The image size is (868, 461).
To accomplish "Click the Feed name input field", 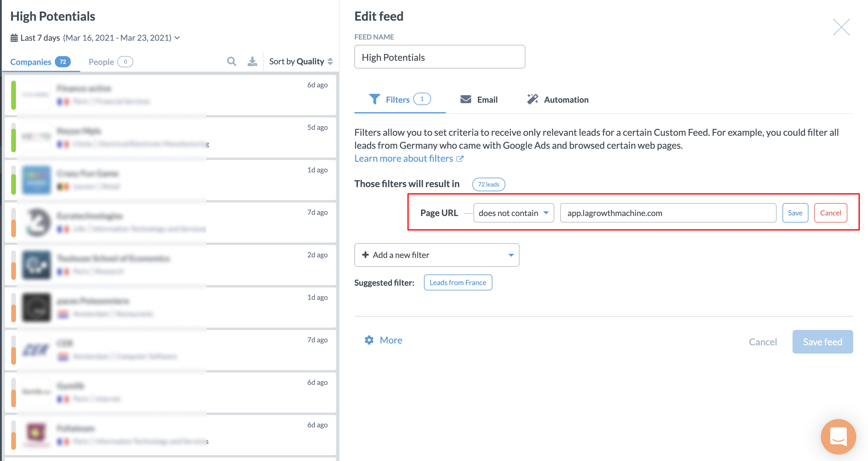I will (439, 57).
